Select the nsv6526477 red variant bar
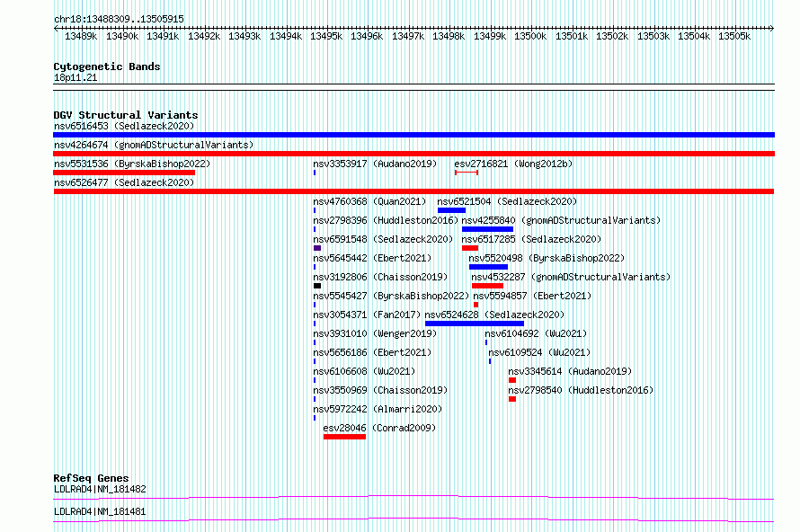 pyautogui.click(x=413, y=191)
